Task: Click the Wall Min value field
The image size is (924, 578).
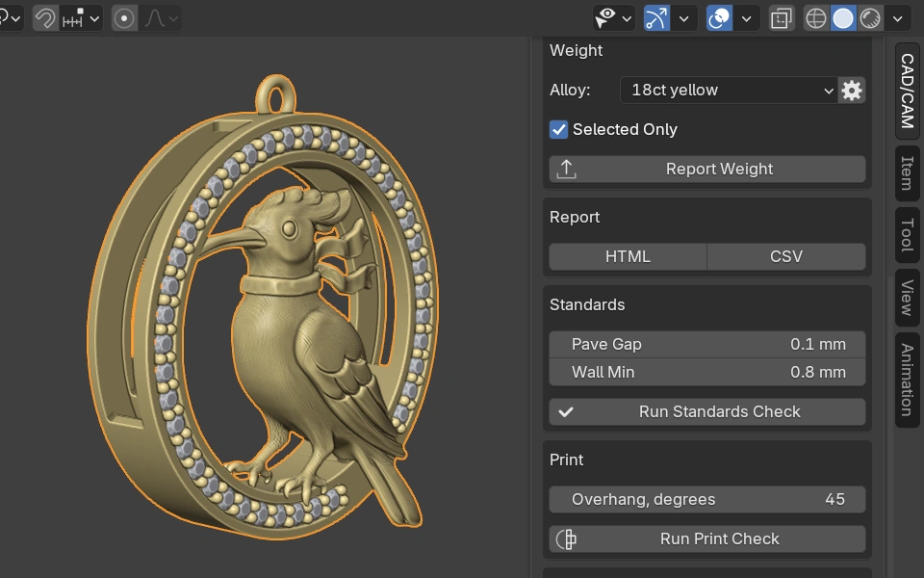Action: pos(707,372)
